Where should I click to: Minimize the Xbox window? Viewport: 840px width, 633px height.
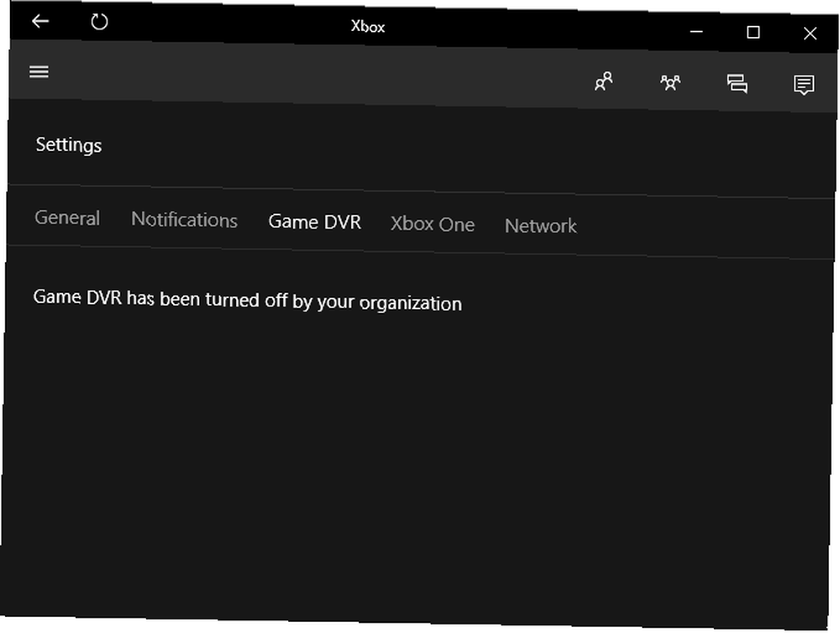(x=696, y=32)
